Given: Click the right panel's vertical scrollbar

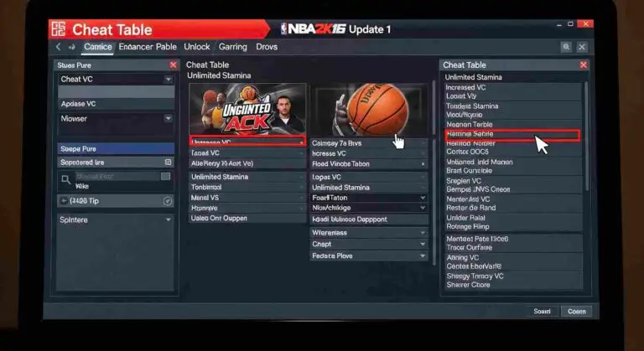Looking at the screenshot, I should tap(586, 136).
